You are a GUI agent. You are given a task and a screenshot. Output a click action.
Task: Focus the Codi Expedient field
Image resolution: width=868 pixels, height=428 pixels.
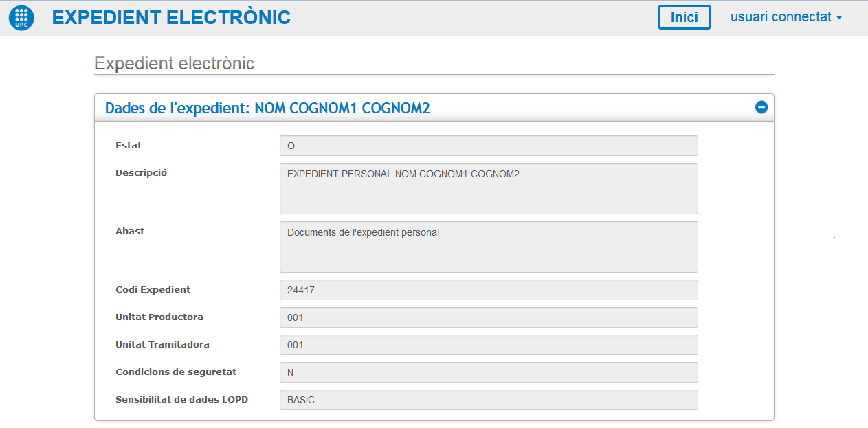click(488, 290)
